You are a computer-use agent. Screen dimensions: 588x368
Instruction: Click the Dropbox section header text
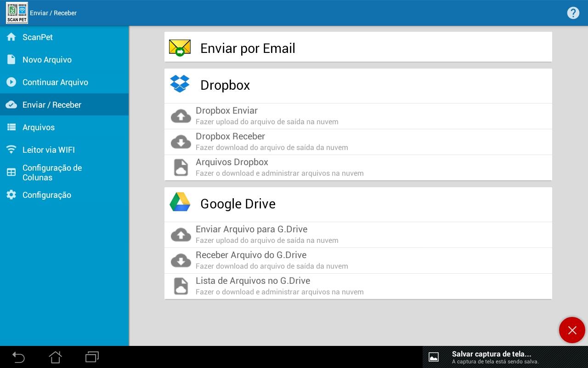(225, 85)
